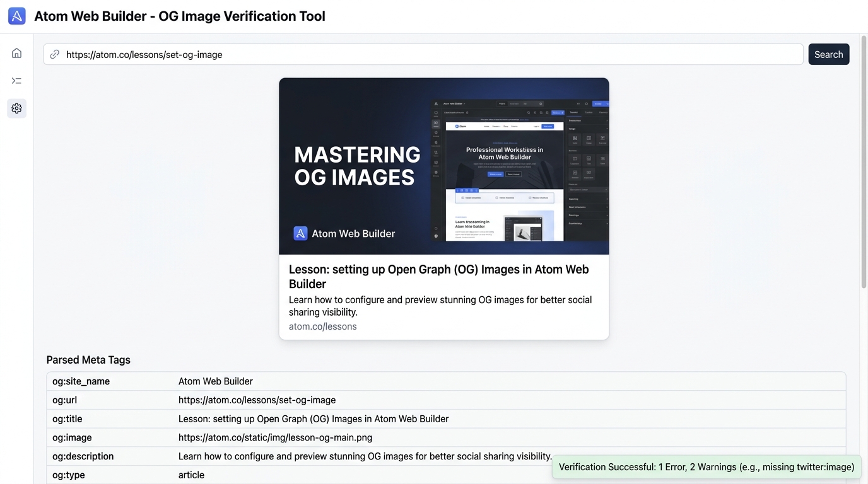
Task: Open the Home page from the sidebar
Action: pos(17,53)
